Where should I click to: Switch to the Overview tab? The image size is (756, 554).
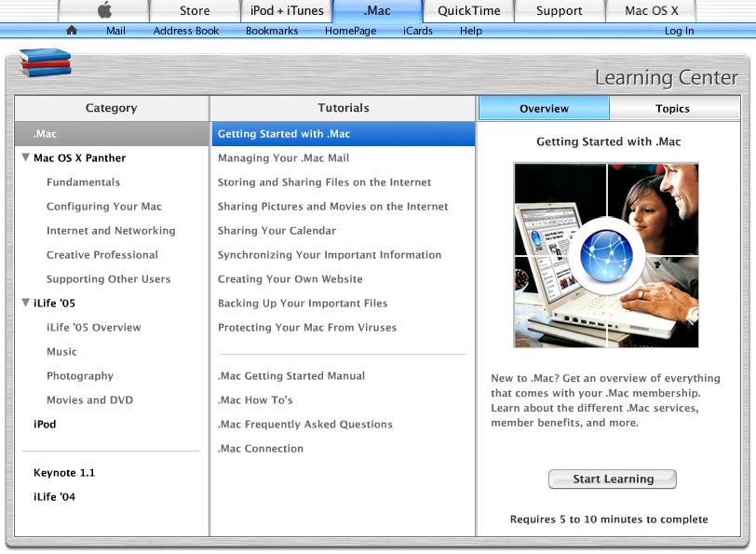coord(544,109)
